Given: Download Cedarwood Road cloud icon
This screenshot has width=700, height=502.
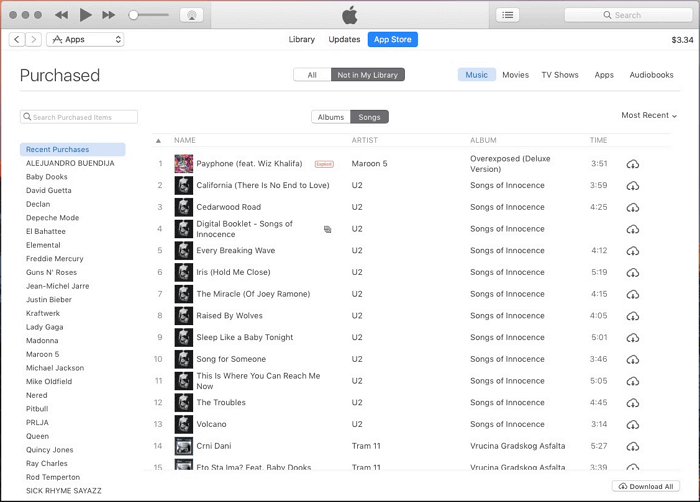Looking at the screenshot, I should click(x=633, y=207).
